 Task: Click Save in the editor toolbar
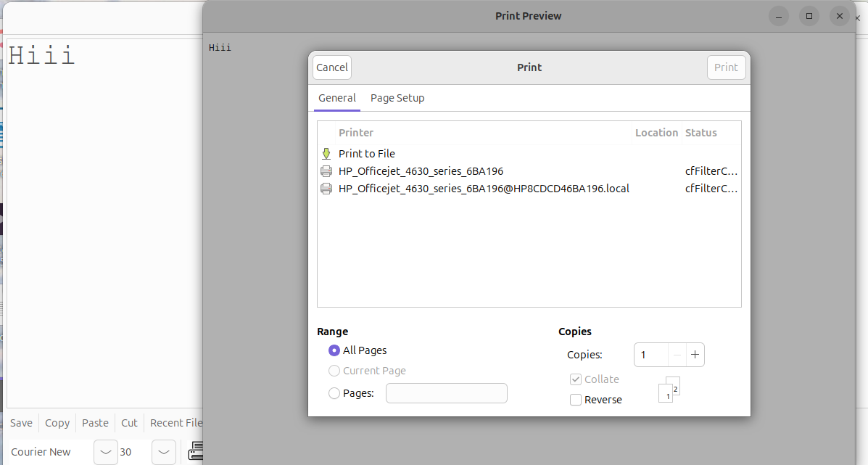(x=21, y=422)
